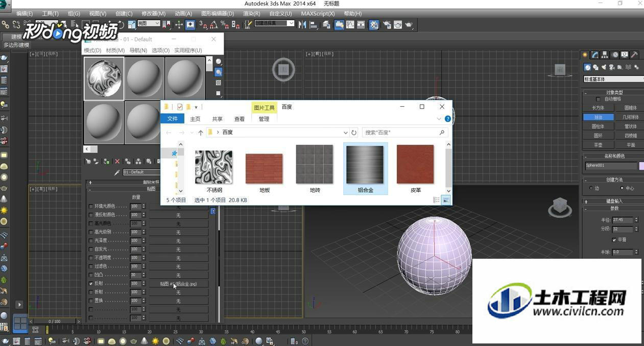Click the 贴图 #5 (铝合金.jpg) reflection map button

[x=178, y=284]
